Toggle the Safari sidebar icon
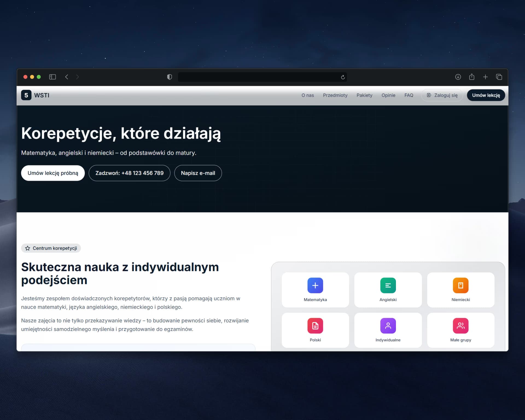525x420 pixels. tap(52, 77)
